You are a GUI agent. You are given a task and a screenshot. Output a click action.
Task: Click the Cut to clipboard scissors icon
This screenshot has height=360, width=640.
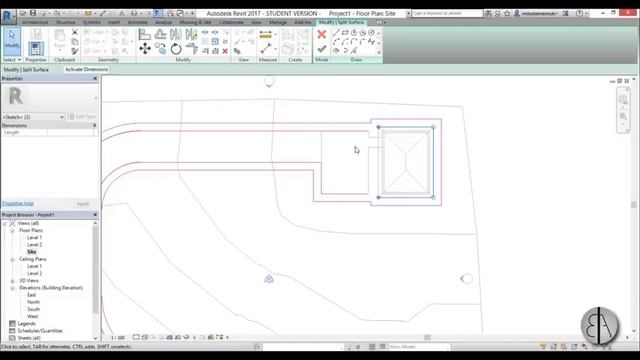coord(75,32)
